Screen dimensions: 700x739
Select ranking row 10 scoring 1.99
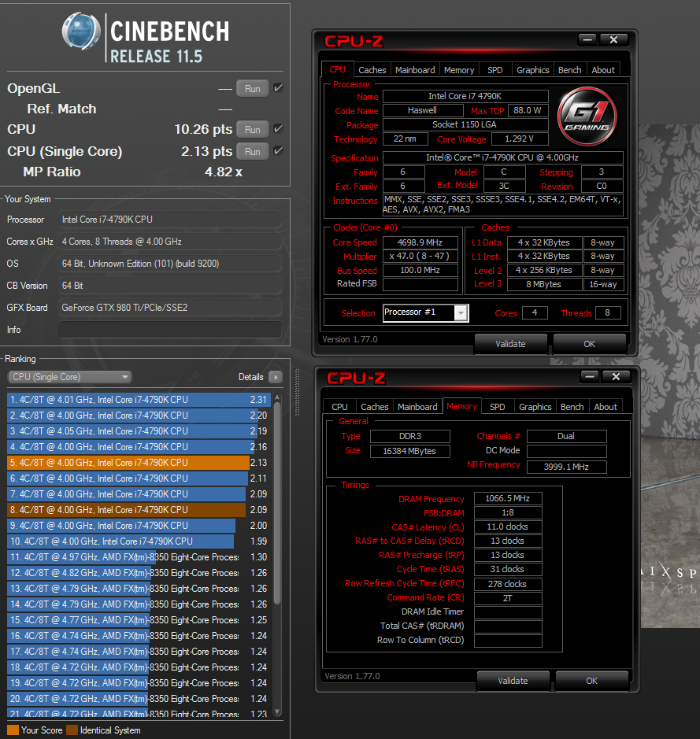pyautogui.click(x=139, y=541)
